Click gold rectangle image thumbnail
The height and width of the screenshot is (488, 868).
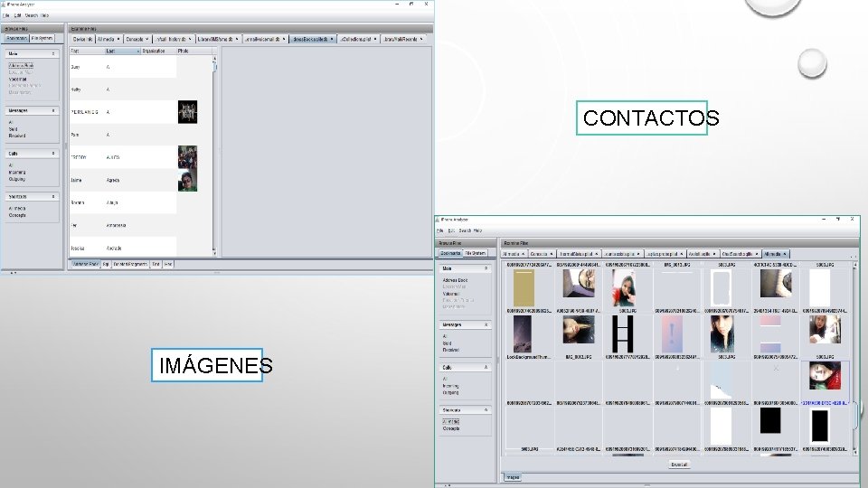click(523, 288)
